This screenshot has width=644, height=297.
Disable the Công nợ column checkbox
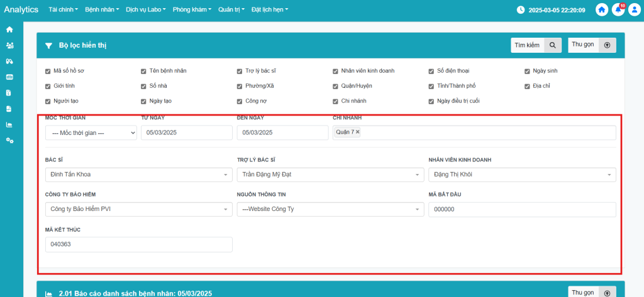click(x=240, y=101)
